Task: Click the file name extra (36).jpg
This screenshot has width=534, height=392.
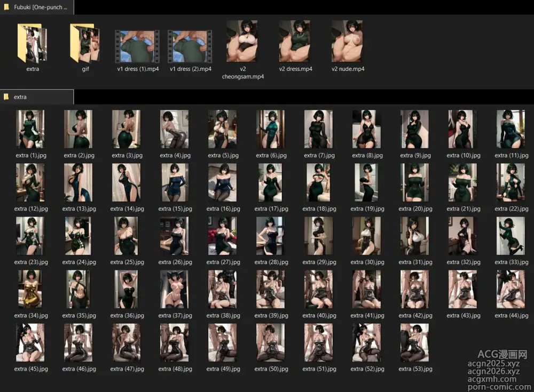Action: click(x=127, y=316)
